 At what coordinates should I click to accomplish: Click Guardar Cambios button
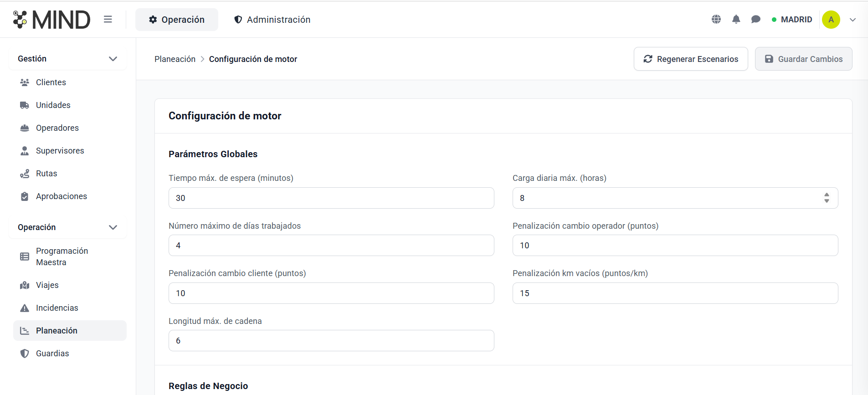[804, 59]
